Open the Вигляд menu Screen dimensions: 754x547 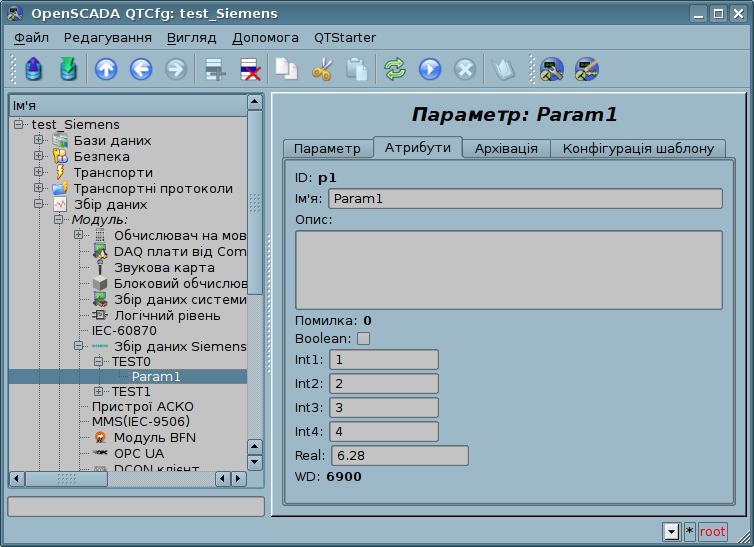(191, 38)
